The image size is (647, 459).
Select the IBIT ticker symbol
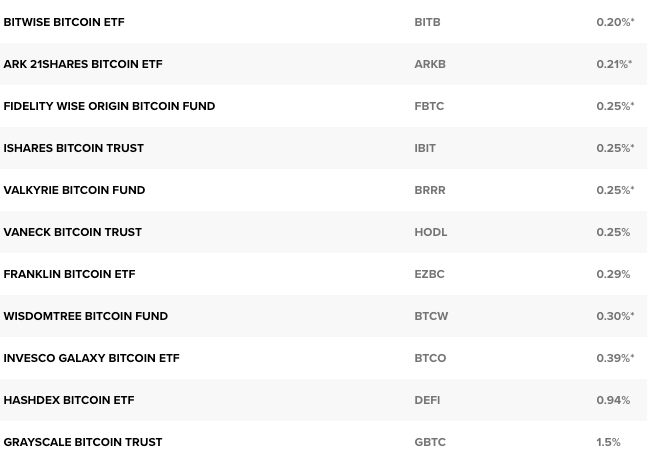coord(425,148)
